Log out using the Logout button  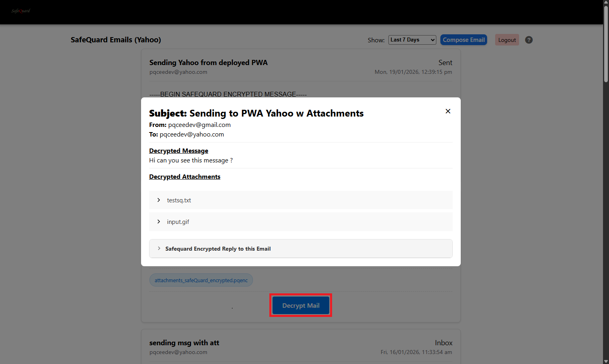(507, 40)
